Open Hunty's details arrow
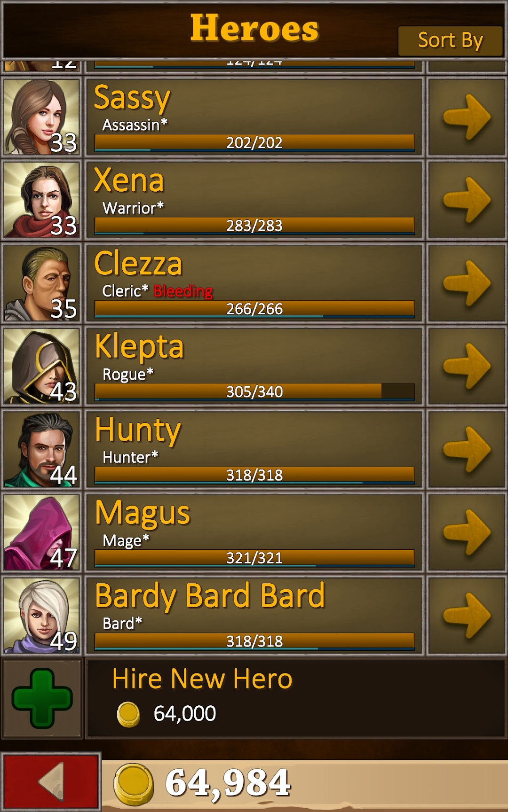Image resolution: width=508 pixels, height=812 pixels. [467, 450]
